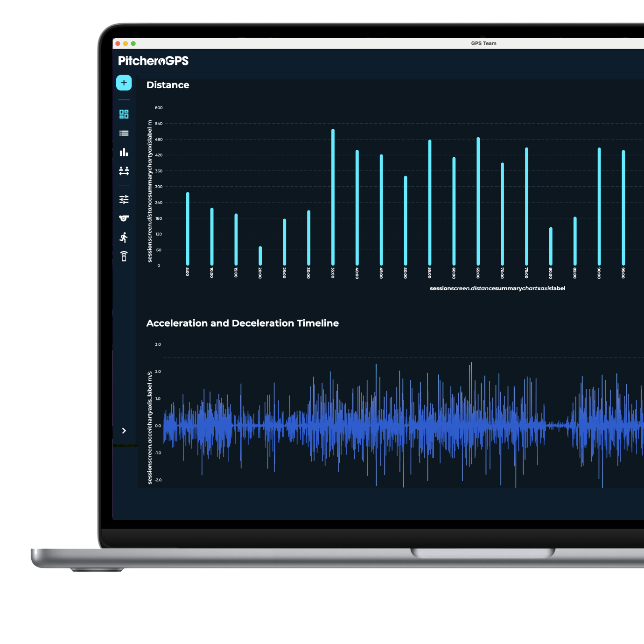Expand the sidebar with chevron arrow
This screenshot has height=644, width=644.
[124, 431]
